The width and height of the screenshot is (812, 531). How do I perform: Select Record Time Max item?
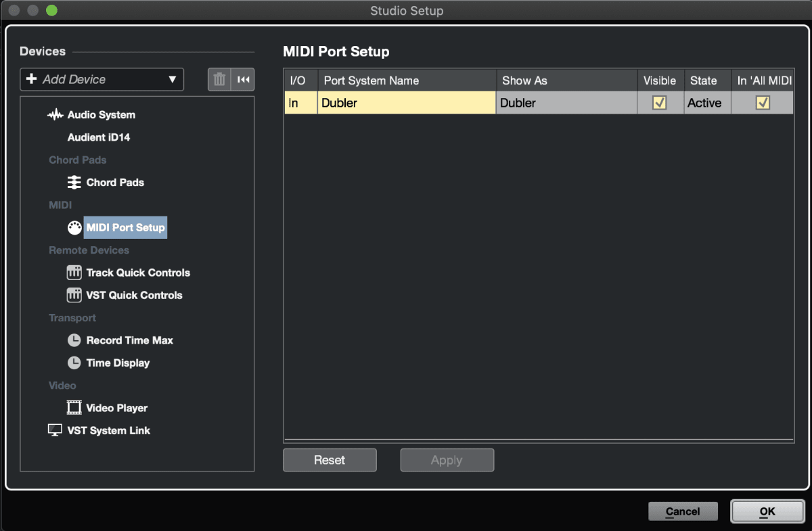tap(129, 340)
